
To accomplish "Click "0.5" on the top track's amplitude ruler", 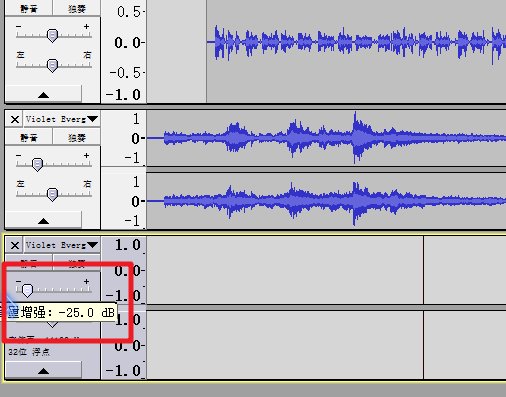I will (x=129, y=12).
